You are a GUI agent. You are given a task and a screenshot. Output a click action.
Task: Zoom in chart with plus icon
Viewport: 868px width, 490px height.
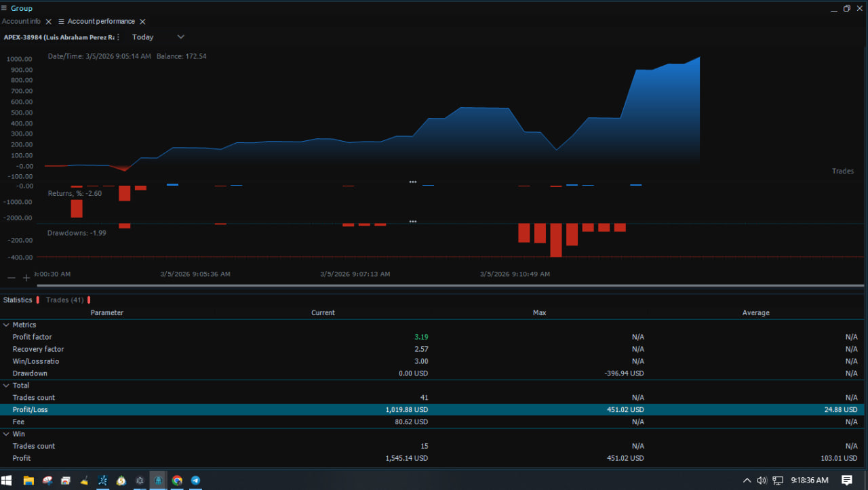26,278
